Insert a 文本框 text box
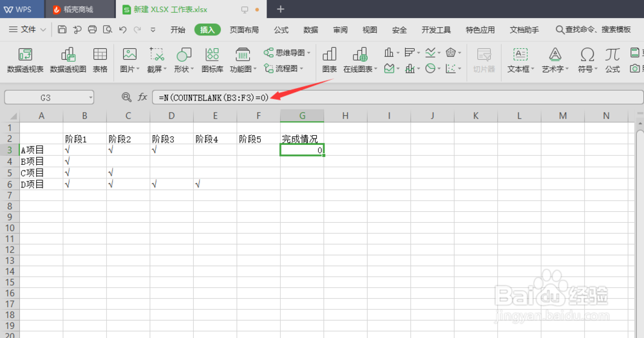 tap(520, 61)
